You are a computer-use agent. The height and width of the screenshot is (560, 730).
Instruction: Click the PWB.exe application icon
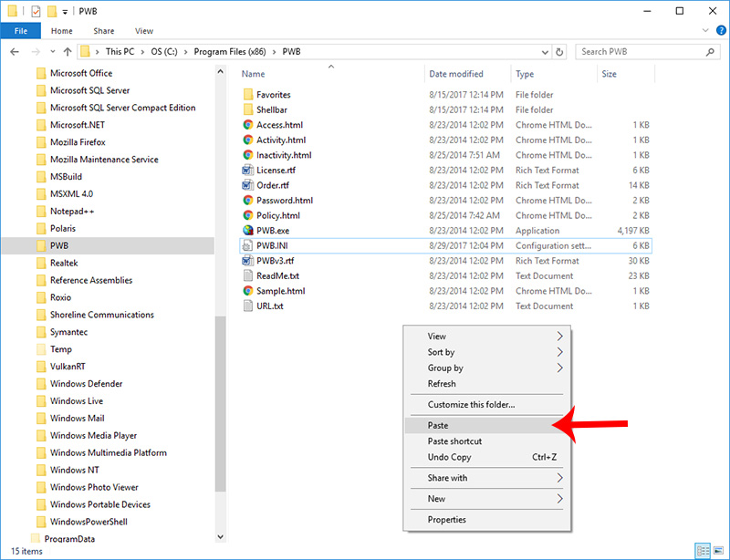[248, 231]
